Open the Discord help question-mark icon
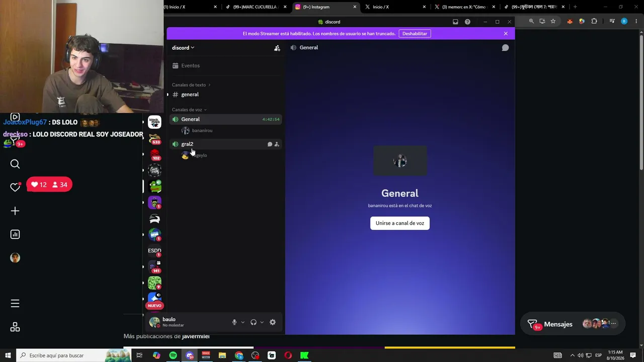 pyautogui.click(x=467, y=22)
